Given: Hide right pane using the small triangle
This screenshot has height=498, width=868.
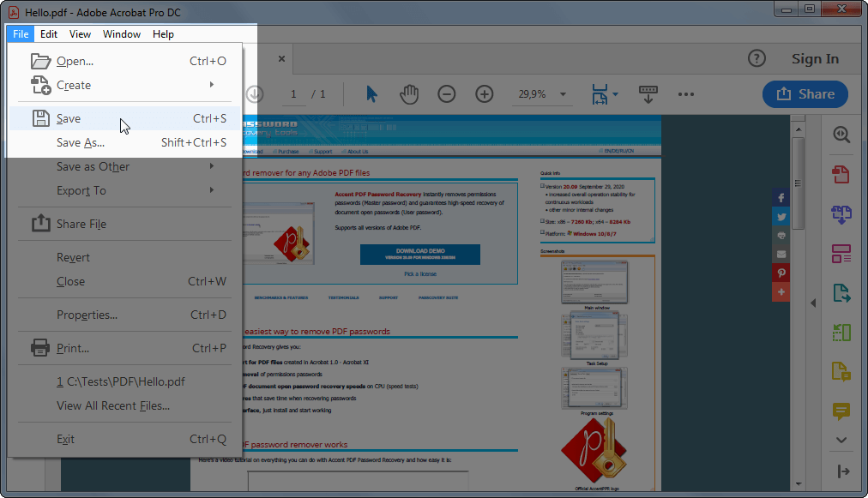Looking at the screenshot, I should (x=813, y=303).
